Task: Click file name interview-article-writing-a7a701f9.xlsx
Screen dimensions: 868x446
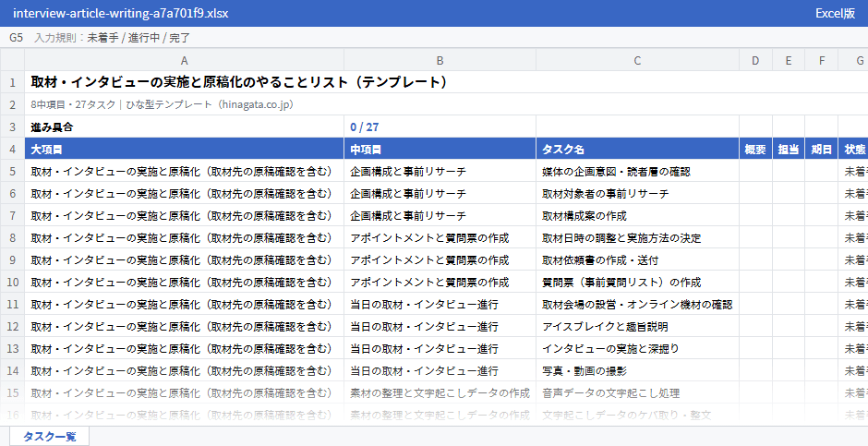Action: pyautogui.click(x=121, y=13)
